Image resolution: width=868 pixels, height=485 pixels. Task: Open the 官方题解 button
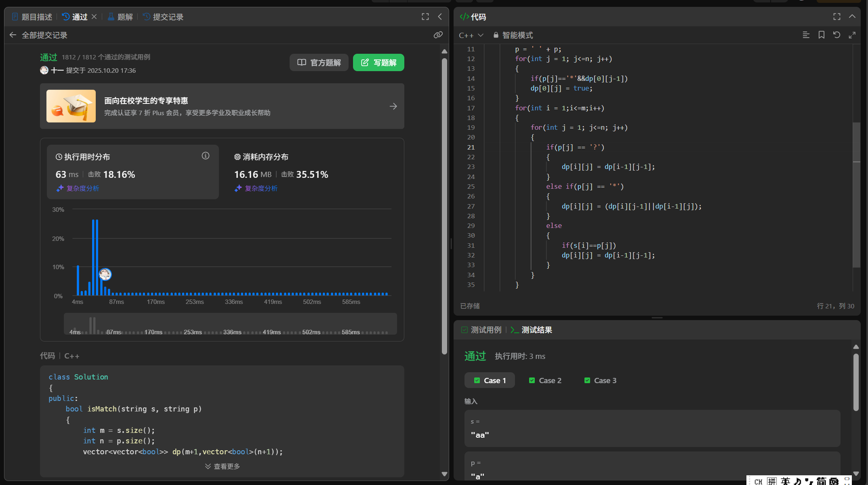[319, 63]
